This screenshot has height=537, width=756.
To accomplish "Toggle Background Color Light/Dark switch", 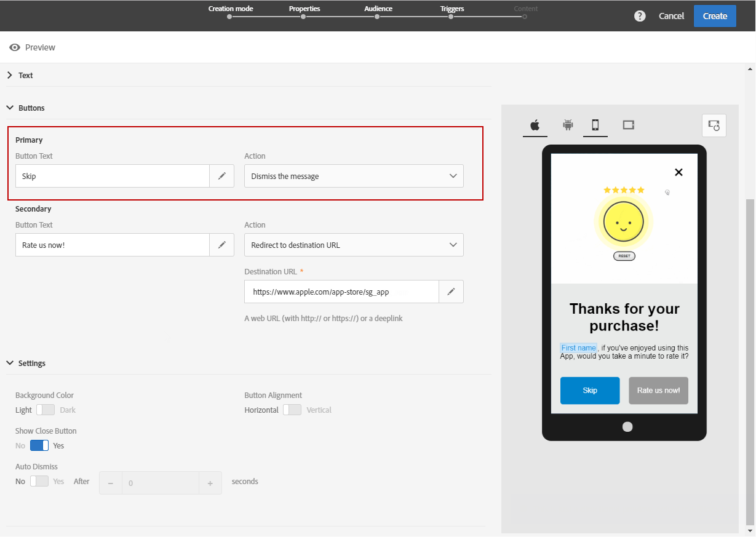I will point(46,410).
